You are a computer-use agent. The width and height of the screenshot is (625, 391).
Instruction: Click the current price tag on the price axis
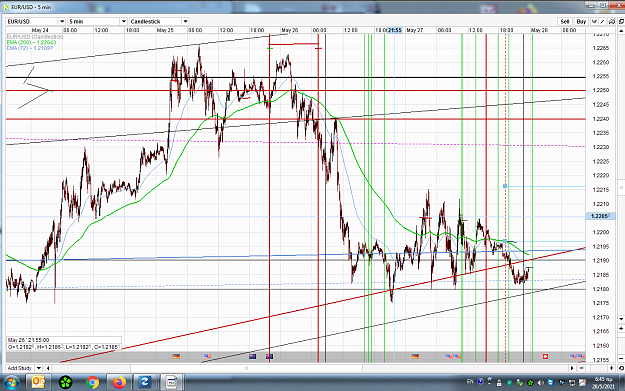[x=601, y=216]
